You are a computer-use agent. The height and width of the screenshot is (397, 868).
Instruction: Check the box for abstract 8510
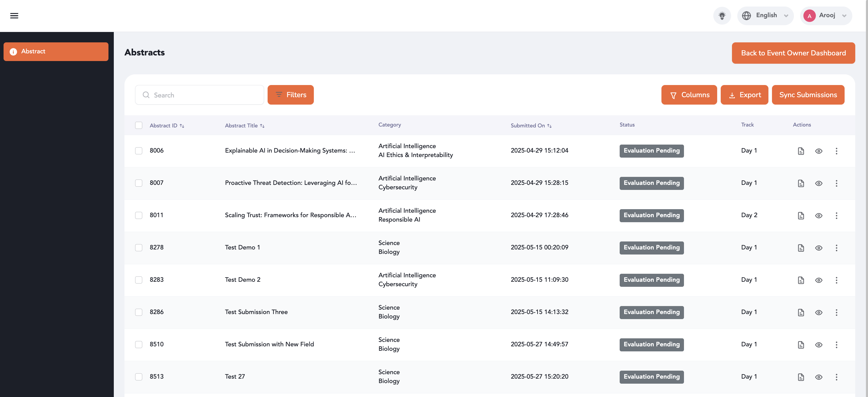(138, 345)
